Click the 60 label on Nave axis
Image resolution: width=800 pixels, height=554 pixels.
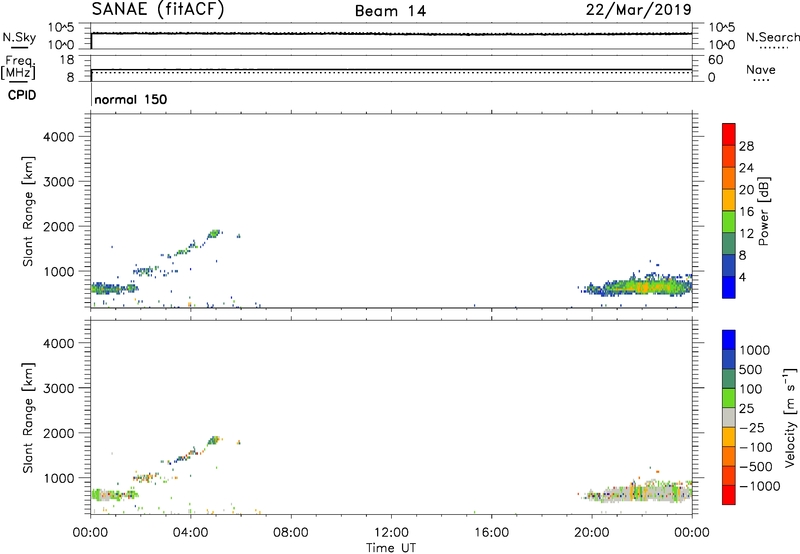pos(715,60)
